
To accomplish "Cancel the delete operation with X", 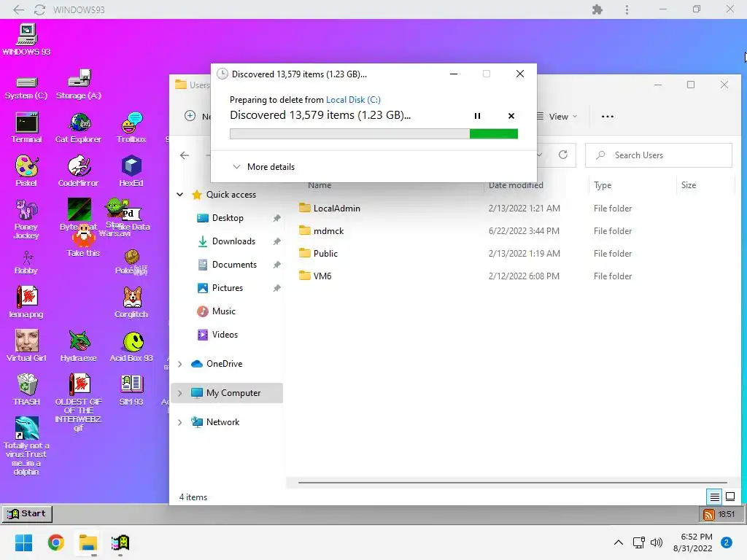I will coord(511,116).
